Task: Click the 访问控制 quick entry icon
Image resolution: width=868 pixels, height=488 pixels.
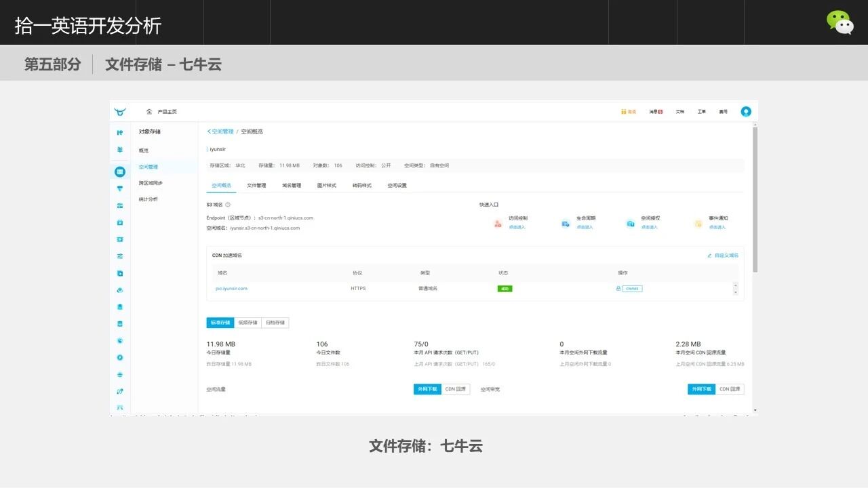Action: 498,223
